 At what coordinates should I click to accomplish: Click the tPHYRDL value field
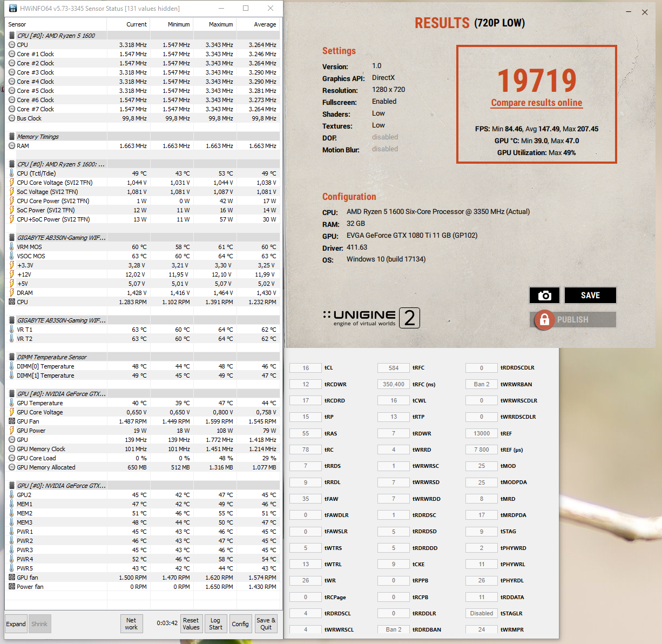pyautogui.click(x=482, y=580)
